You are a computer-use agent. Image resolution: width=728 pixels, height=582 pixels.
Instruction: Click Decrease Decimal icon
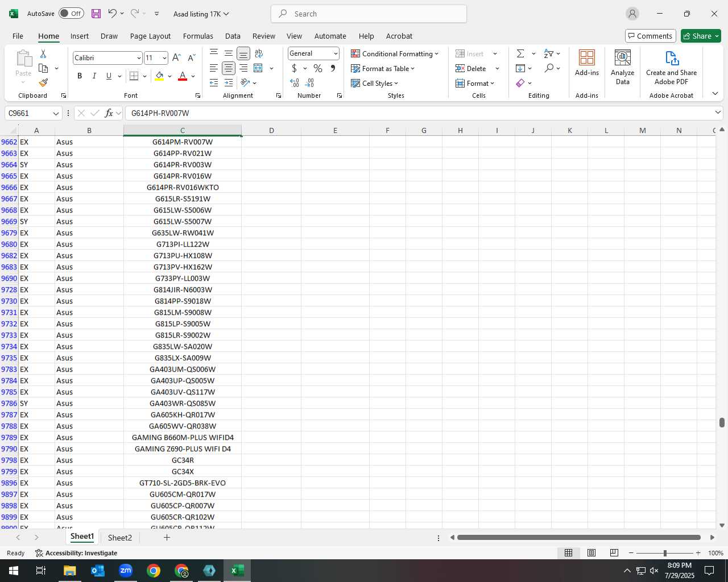click(310, 83)
